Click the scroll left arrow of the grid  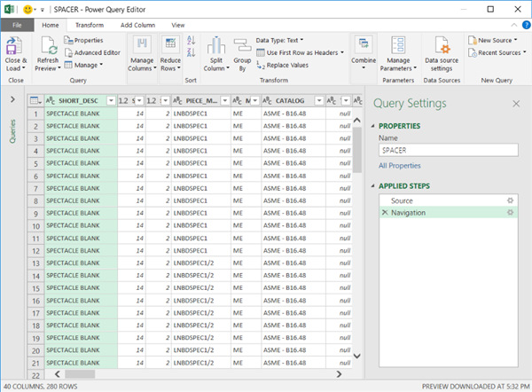point(58,374)
